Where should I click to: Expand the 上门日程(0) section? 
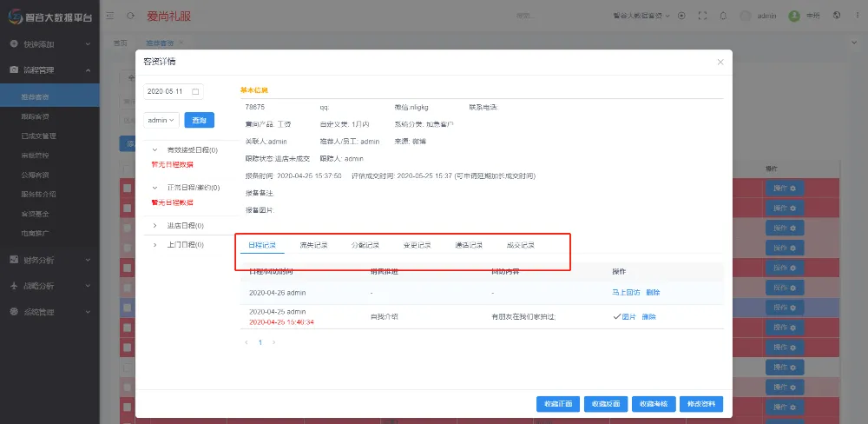(x=155, y=245)
